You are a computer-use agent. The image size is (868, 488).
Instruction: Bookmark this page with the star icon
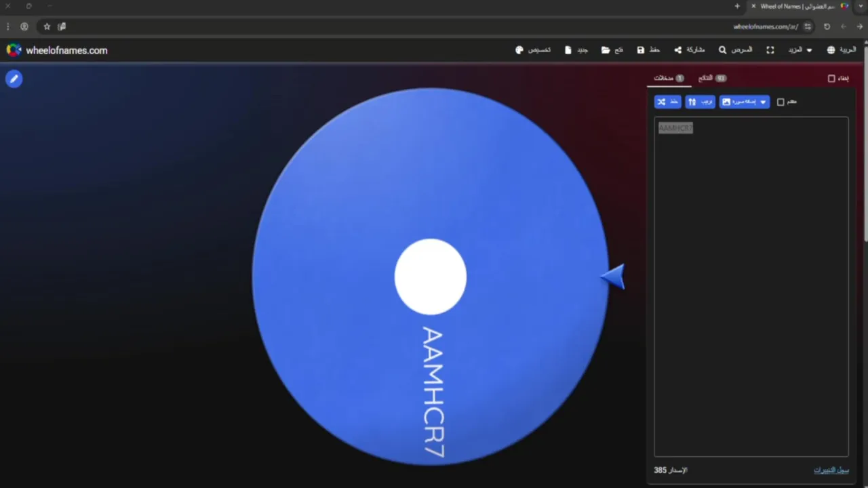pos(47,26)
